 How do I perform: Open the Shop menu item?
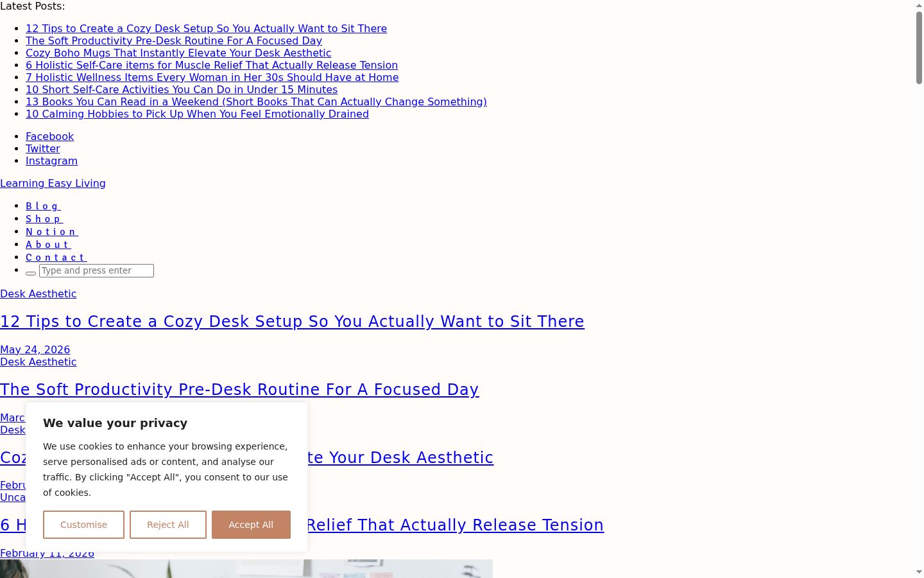click(44, 219)
